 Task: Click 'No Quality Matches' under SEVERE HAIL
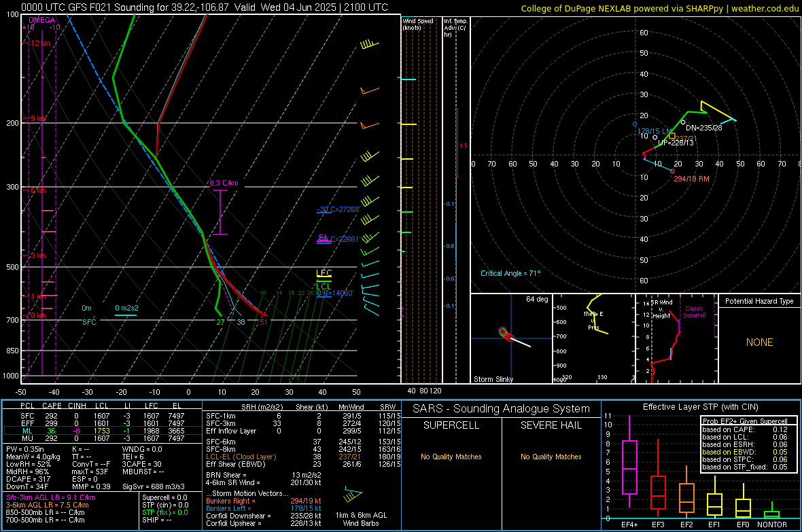coord(551,457)
